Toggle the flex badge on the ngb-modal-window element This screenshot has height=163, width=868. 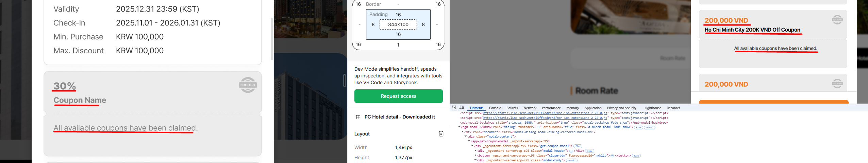[638, 128]
